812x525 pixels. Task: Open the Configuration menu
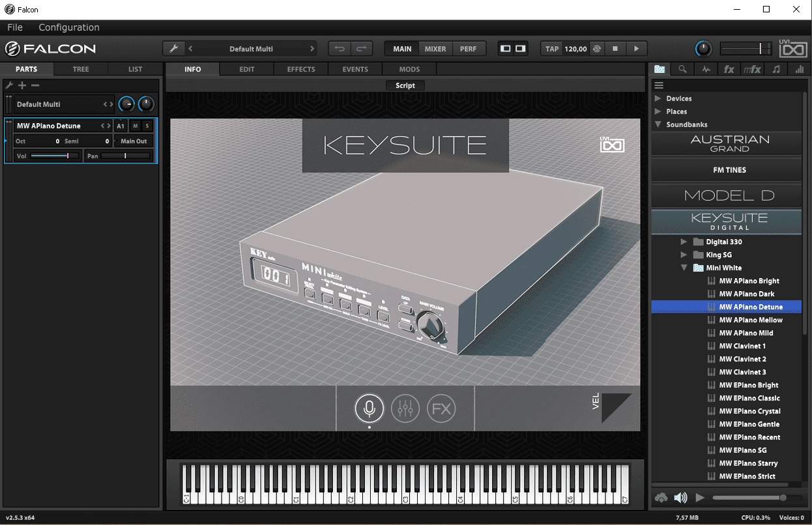[x=69, y=27]
